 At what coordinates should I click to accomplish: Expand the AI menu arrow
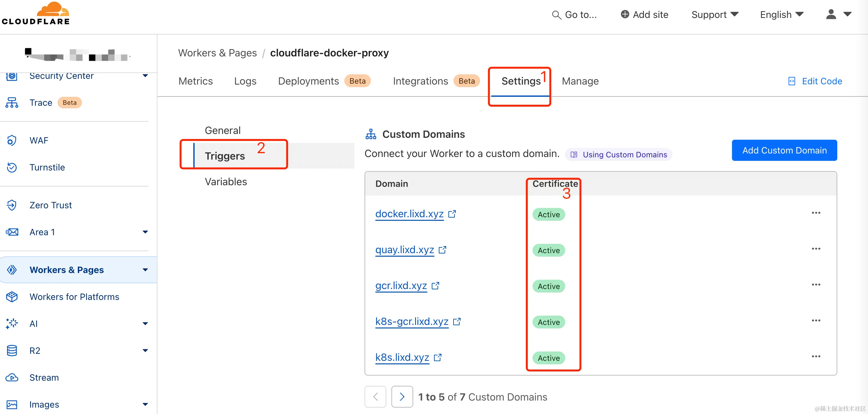[145, 324]
